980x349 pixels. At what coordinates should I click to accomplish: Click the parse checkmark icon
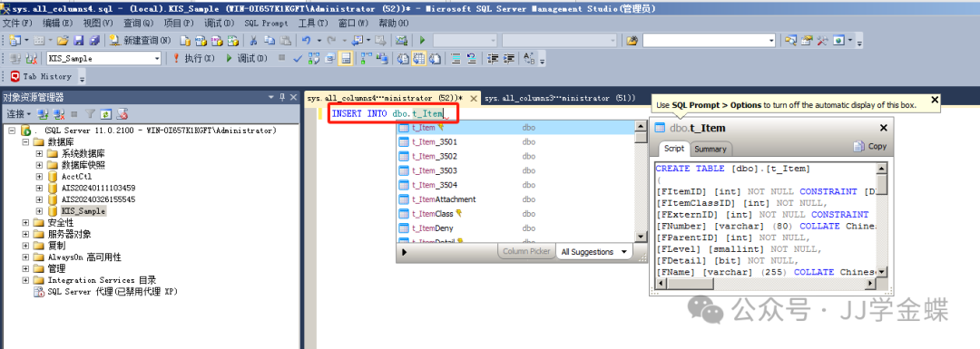299,58
